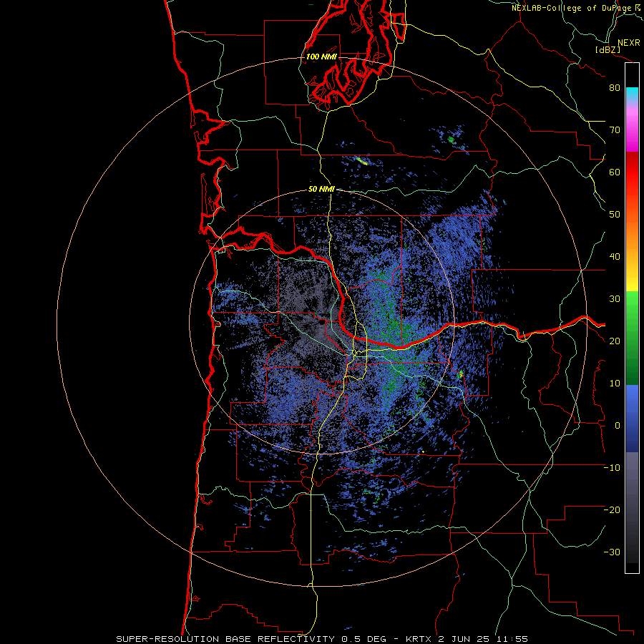Click the [dBZ] unit label

pos(608,49)
